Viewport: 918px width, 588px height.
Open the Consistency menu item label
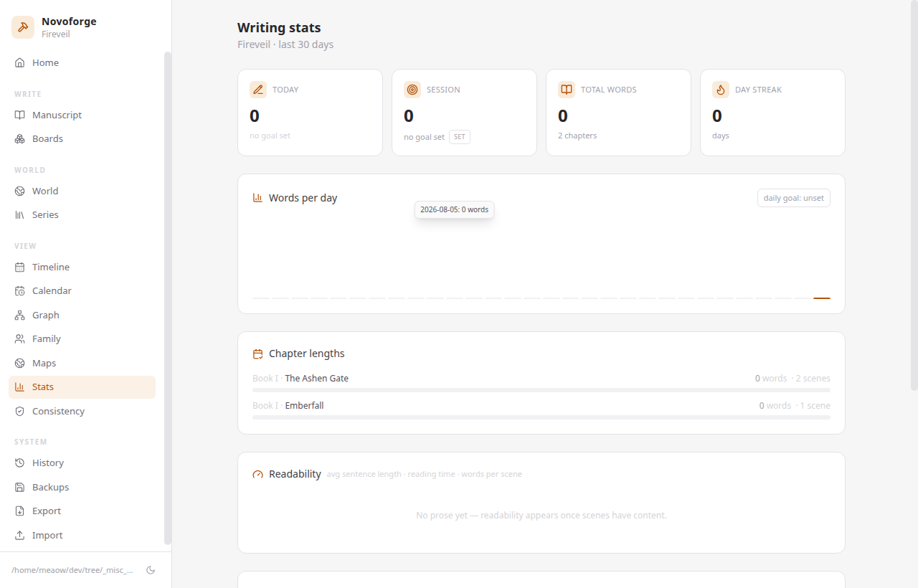58,411
